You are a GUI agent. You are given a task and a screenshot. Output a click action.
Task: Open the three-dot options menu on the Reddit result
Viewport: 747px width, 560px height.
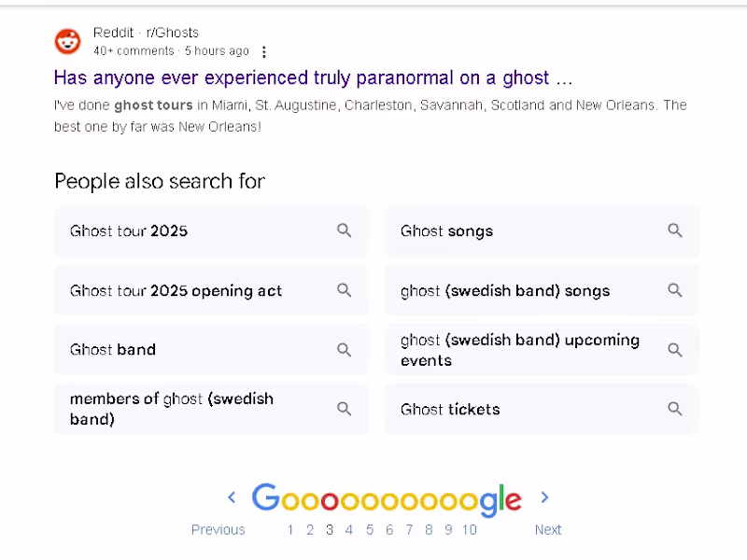264,51
